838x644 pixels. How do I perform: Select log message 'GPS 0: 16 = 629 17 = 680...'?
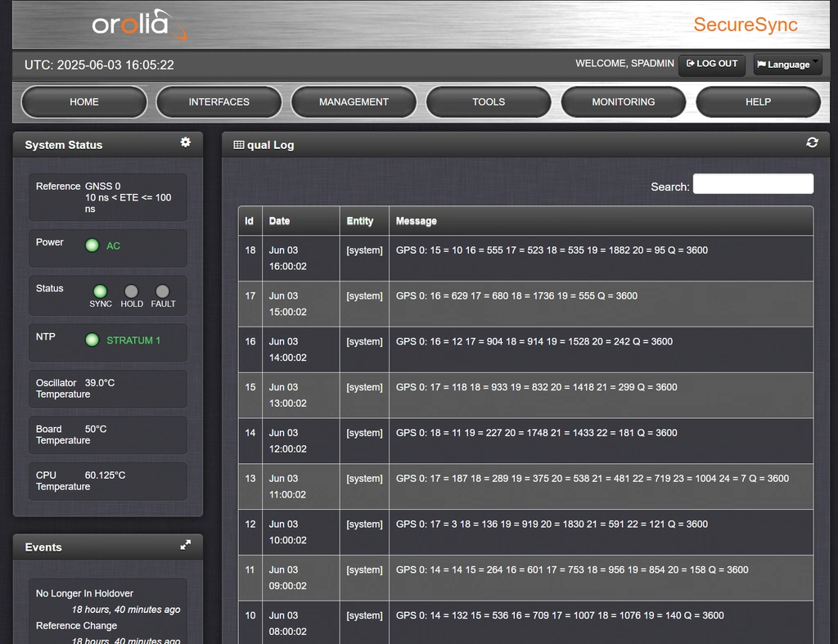tap(516, 295)
